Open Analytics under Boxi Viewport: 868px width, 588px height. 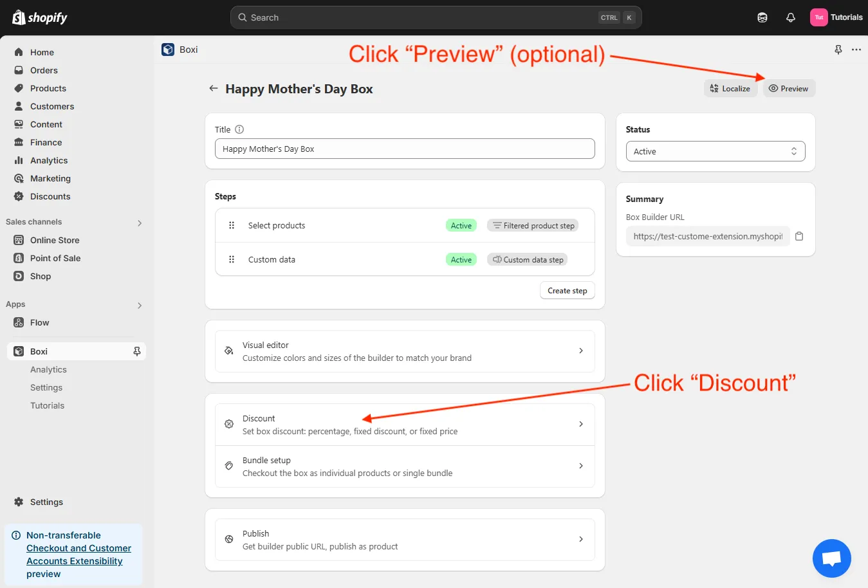pyautogui.click(x=48, y=369)
